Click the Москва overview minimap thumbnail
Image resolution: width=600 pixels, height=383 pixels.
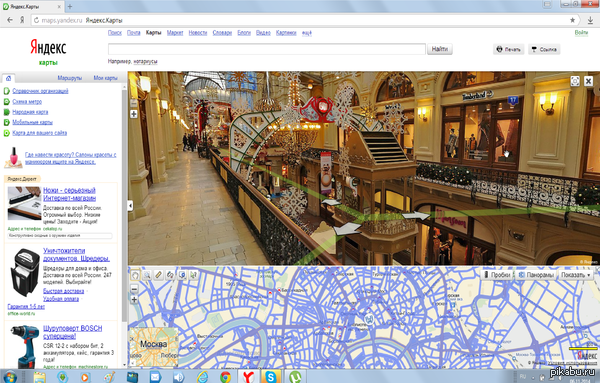click(153, 347)
